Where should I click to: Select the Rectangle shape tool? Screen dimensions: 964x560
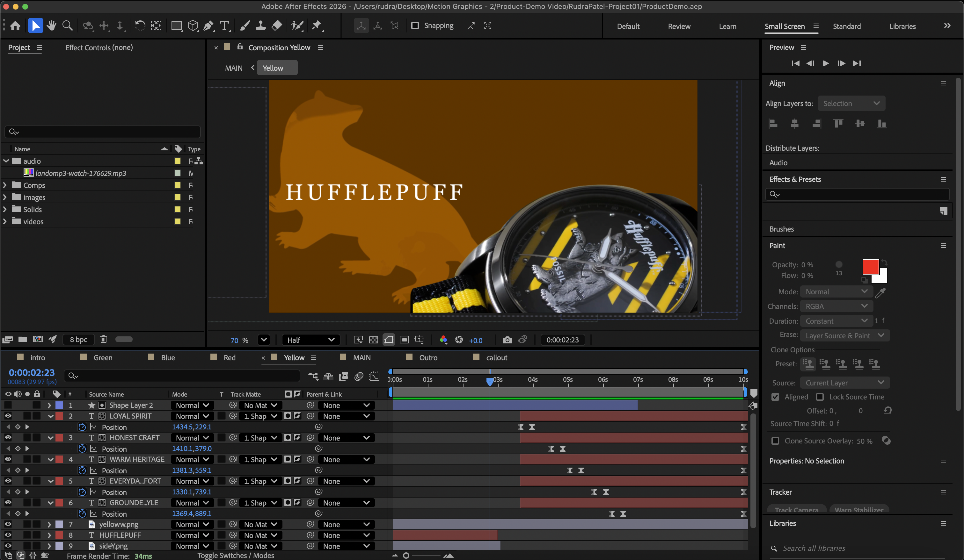coord(176,25)
